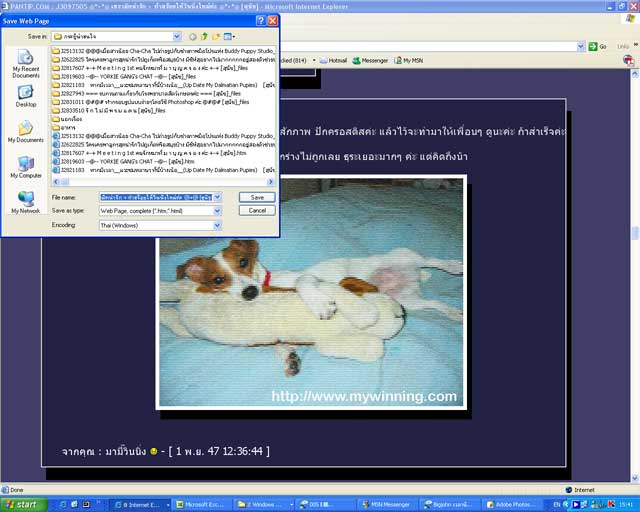Click the Cancel button
The image size is (640, 512).
[x=257, y=211]
